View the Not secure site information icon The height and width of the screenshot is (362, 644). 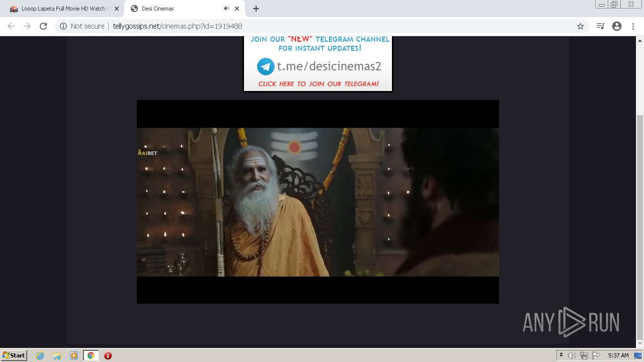(63, 26)
